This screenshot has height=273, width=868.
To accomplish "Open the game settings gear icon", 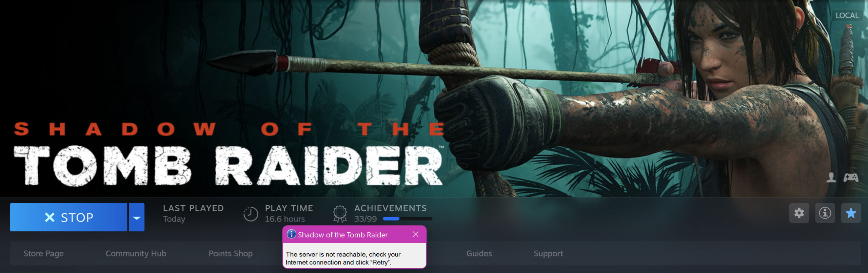I will (x=799, y=213).
